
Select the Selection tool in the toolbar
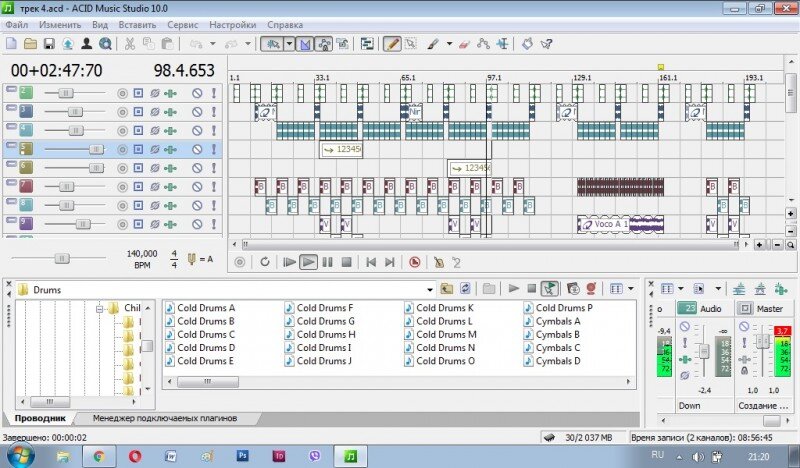411,44
